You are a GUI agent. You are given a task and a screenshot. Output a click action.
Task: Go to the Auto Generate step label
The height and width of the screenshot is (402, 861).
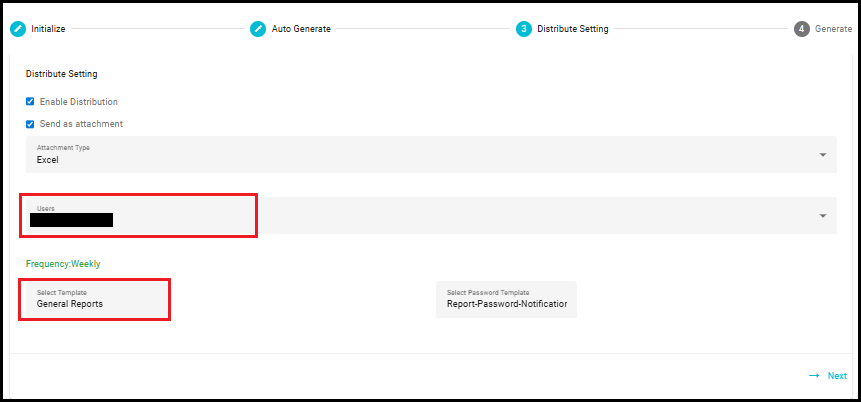[x=301, y=29]
